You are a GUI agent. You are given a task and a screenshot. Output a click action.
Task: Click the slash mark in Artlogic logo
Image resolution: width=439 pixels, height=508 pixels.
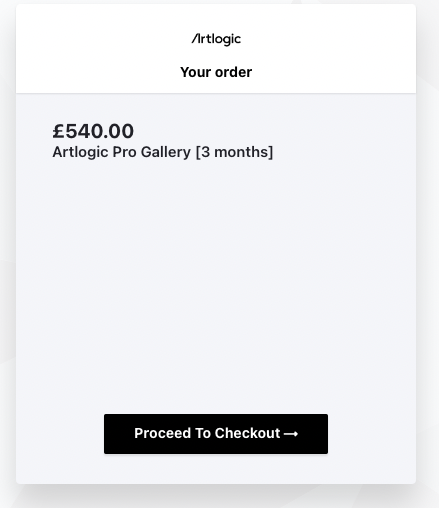(x=195, y=39)
